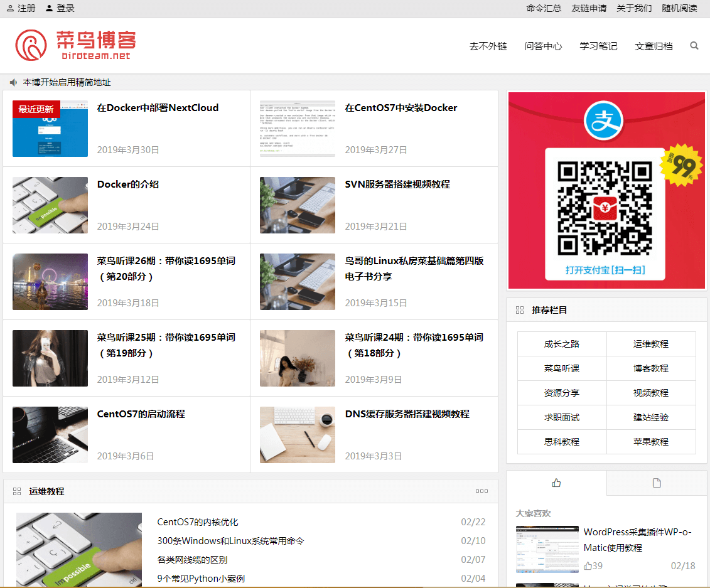Click the grid icon beside 推荐栏目
The image size is (710, 588).
tap(519, 310)
